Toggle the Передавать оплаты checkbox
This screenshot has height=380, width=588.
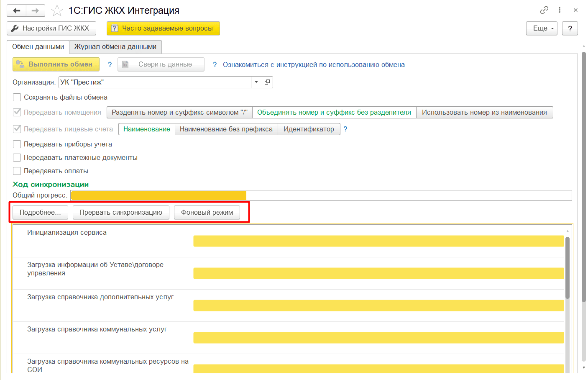17,171
